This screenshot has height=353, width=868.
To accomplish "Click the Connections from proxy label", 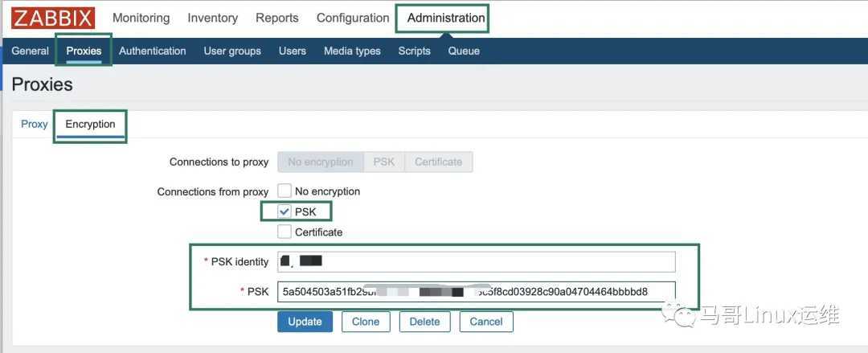I will tap(213, 191).
